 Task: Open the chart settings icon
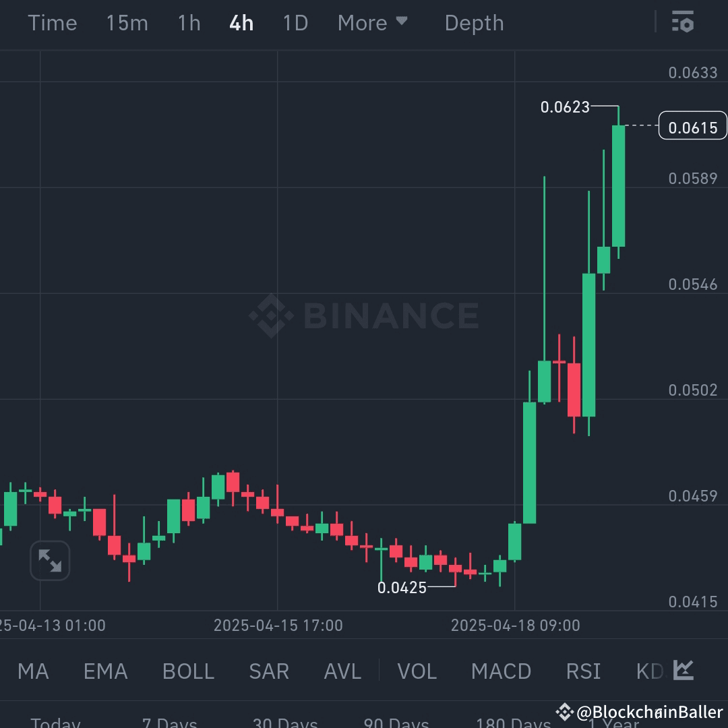tap(683, 22)
